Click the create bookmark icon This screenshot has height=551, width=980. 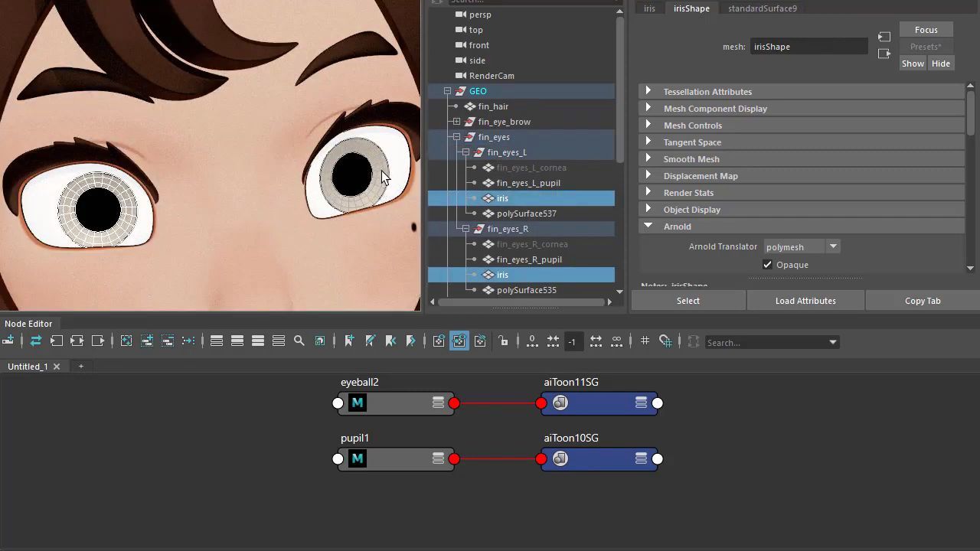pyautogui.click(x=349, y=341)
